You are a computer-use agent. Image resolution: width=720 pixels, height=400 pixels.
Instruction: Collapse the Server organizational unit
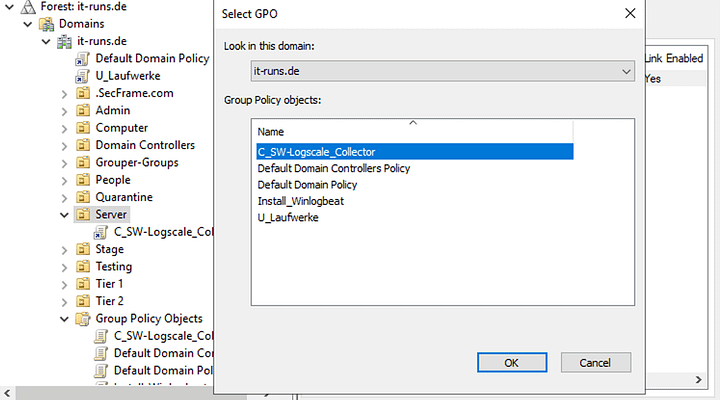[64, 215]
